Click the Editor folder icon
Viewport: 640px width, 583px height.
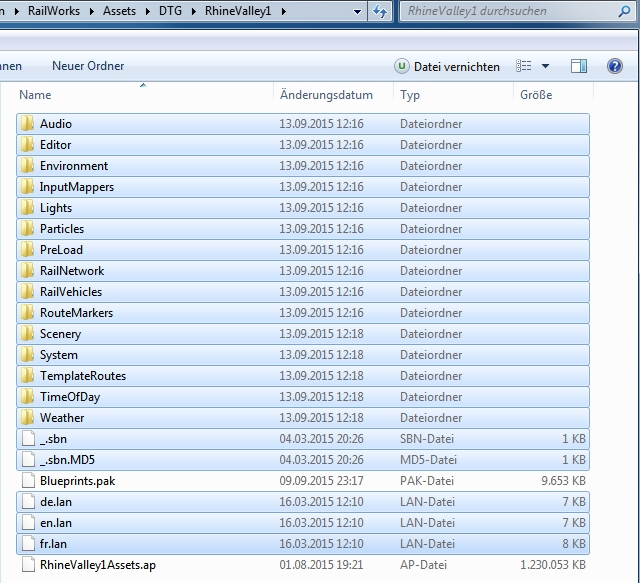pos(27,144)
